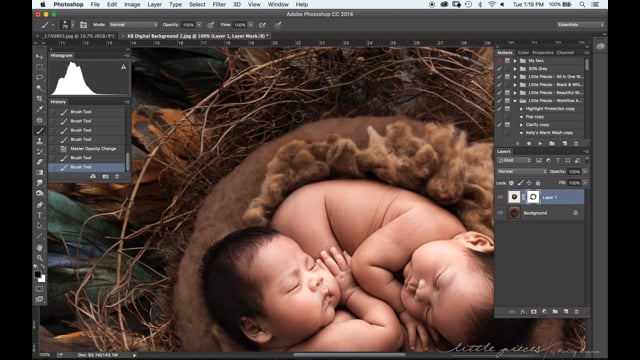The height and width of the screenshot is (360, 640).
Task: Expand the 50% Grey action folder
Action: 515,69
